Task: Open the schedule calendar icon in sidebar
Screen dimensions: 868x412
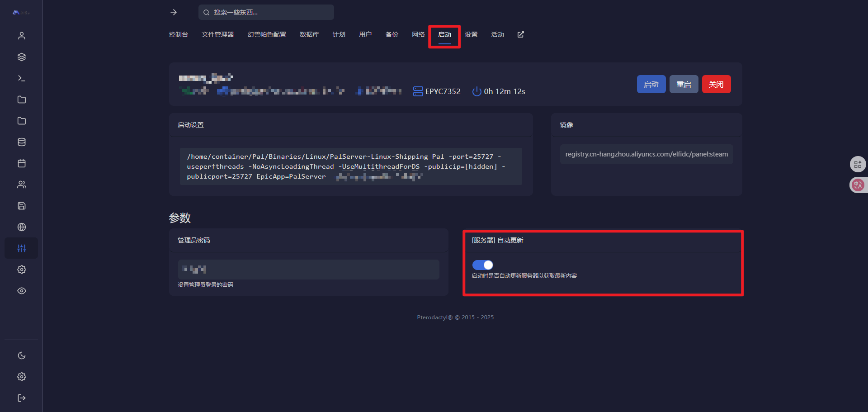Action: (x=21, y=163)
